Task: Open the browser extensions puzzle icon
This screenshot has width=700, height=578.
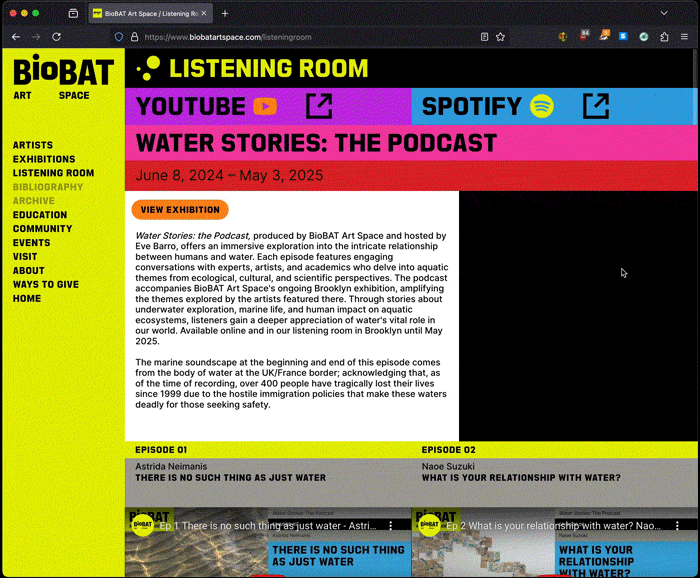Action: [663, 37]
